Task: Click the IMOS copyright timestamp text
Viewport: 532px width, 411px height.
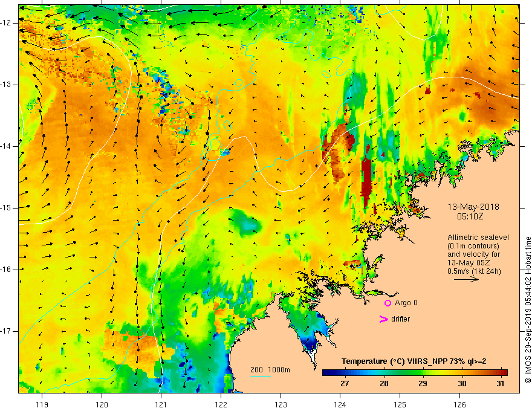Action: [x=528, y=310]
